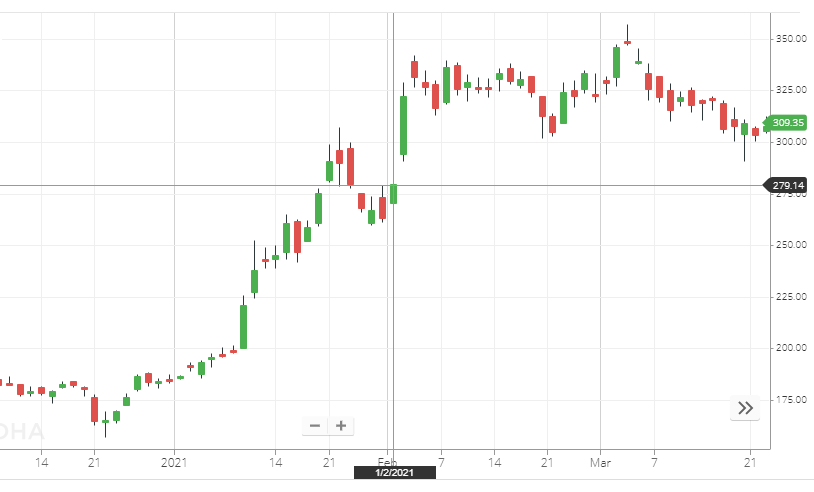Click the 175.00 price axis label
The height and width of the screenshot is (492, 814).
(x=789, y=400)
